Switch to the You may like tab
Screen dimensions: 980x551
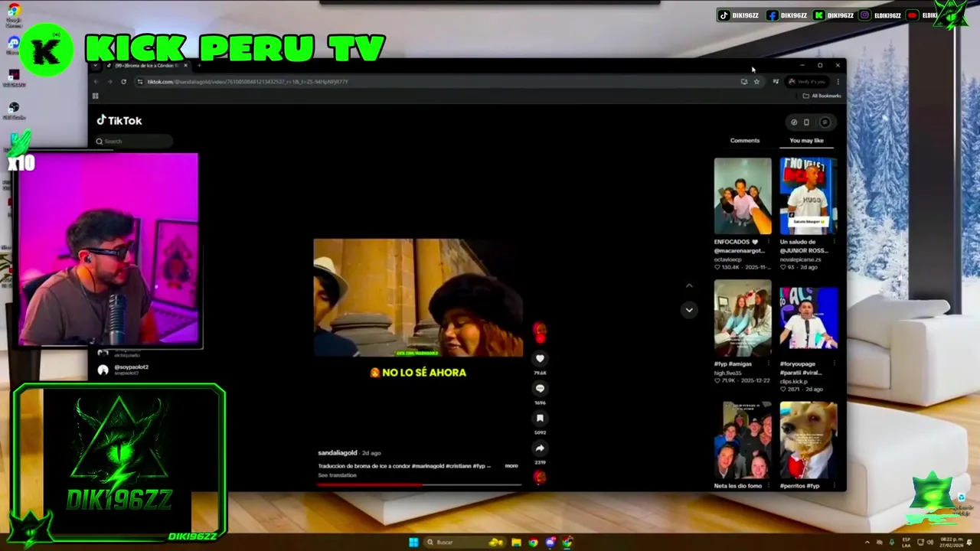806,141
